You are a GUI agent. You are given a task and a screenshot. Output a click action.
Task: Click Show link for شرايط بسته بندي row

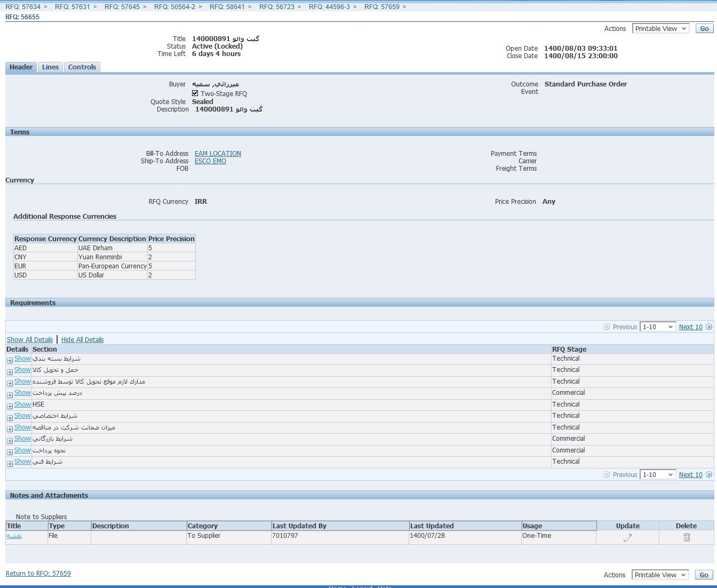point(22,359)
